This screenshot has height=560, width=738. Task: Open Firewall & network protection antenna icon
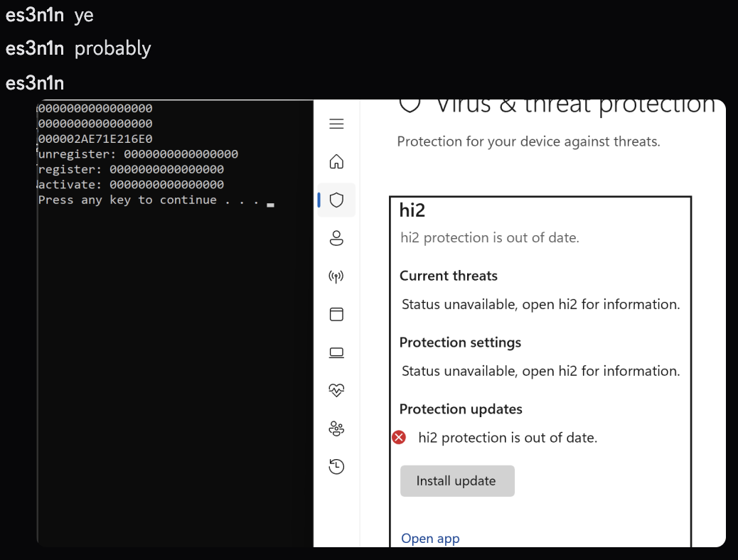[336, 276]
